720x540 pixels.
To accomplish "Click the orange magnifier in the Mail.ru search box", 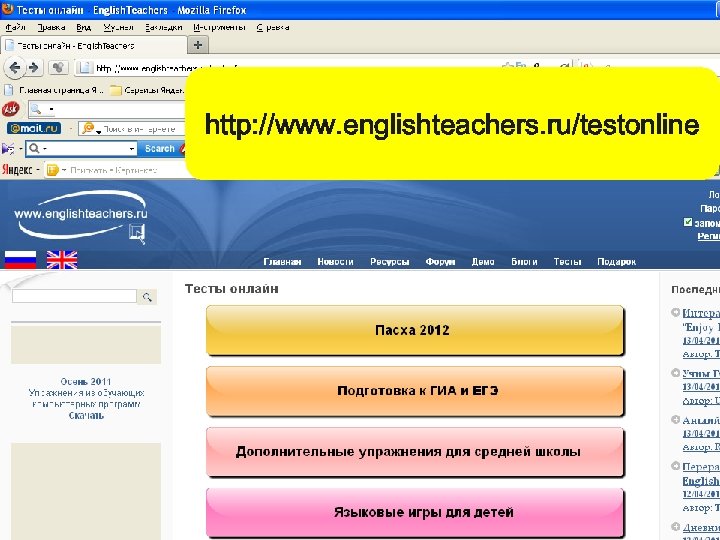I will pyautogui.click(x=87, y=129).
